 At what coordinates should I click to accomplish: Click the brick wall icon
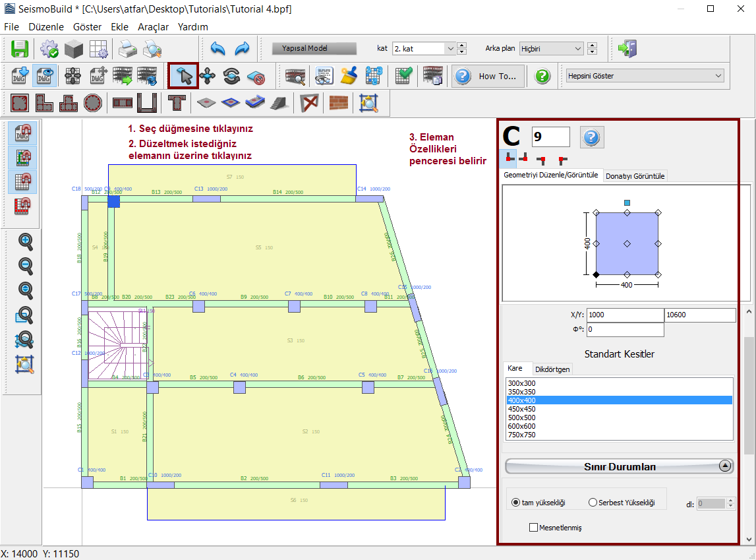tap(338, 103)
